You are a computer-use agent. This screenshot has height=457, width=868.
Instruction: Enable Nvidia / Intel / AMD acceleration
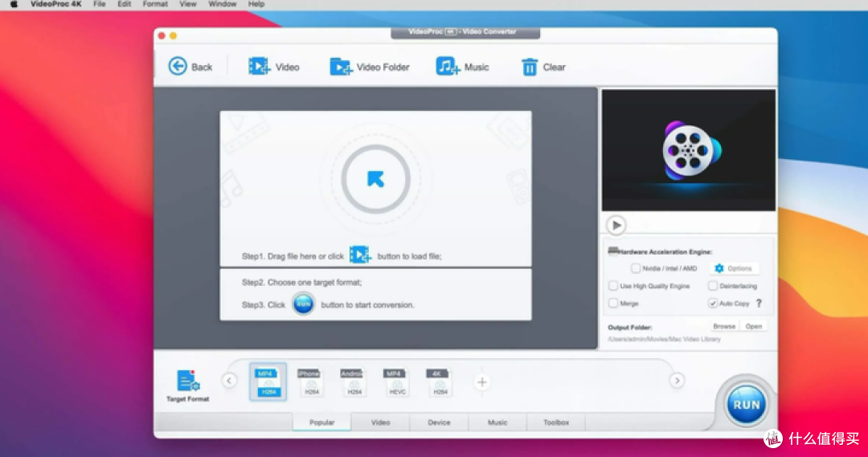click(x=636, y=268)
